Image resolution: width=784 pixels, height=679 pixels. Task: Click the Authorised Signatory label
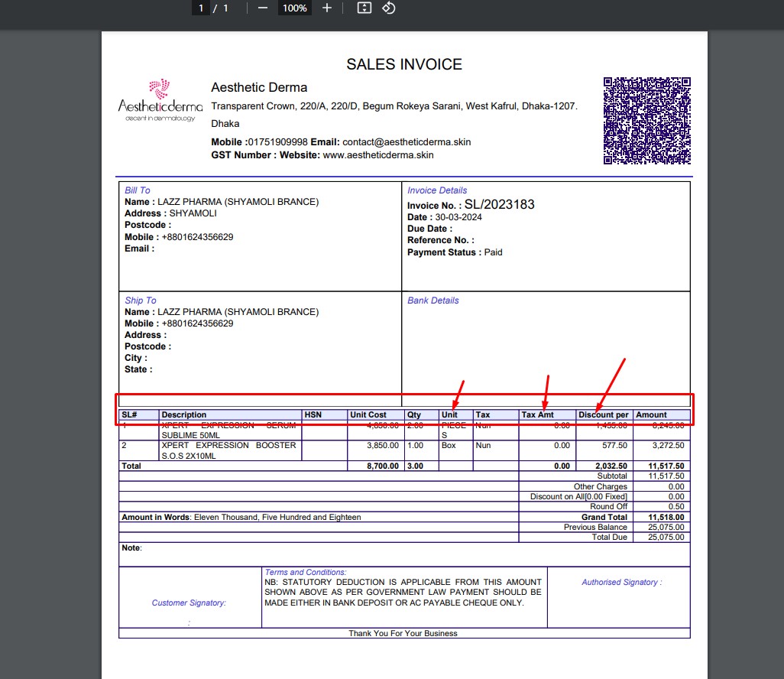click(621, 582)
